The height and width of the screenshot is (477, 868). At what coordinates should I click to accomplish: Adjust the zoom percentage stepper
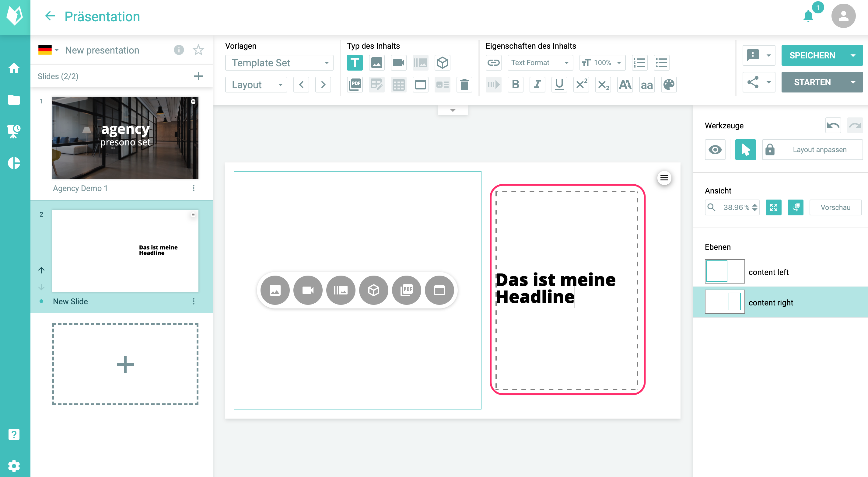pyautogui.click(x=754, y=207)
